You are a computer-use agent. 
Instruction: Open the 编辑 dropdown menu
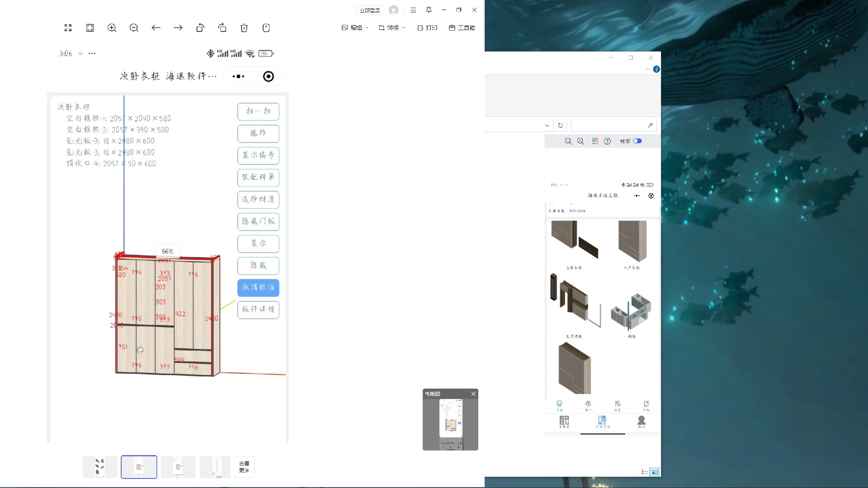point(355,28)
